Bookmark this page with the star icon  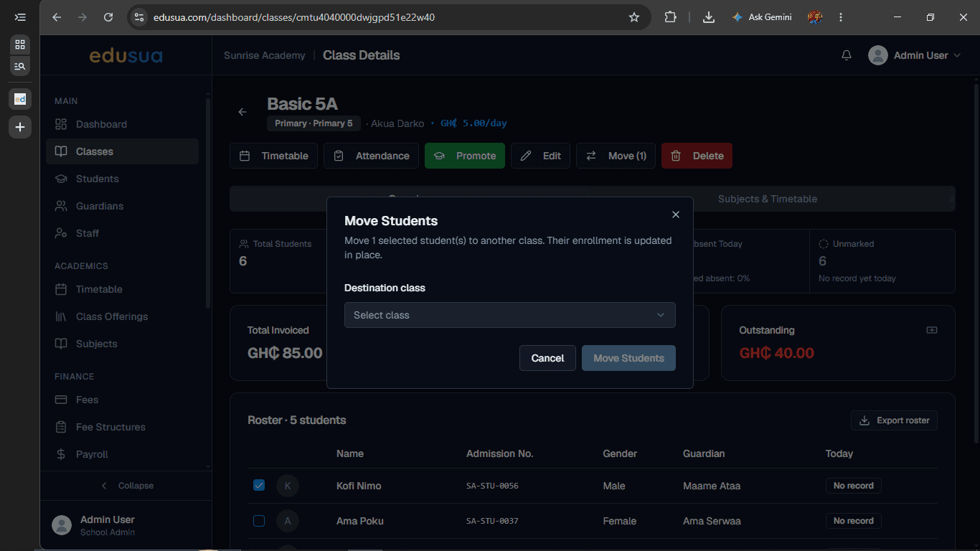pyautogui.click(x=634, y=17)
